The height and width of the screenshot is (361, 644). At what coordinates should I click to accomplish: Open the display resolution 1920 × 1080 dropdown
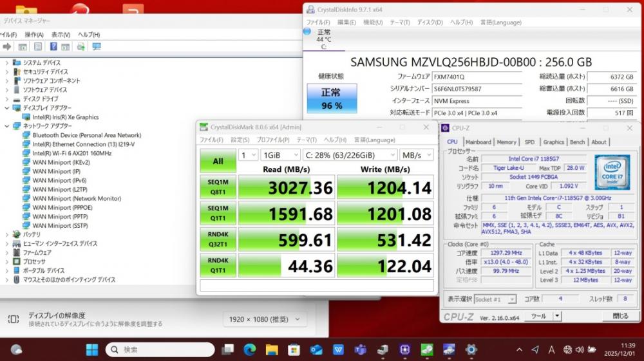click(x=264, y=319)
